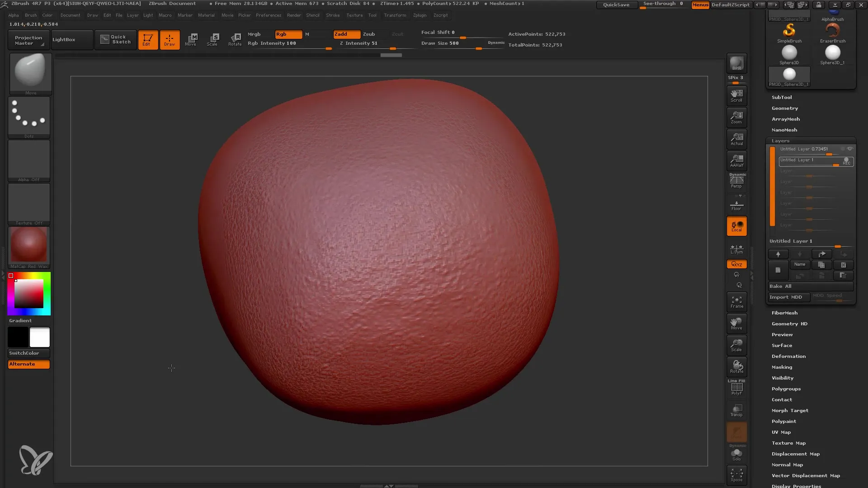Toggle the XYZ symmetry button
This screenshot has height=488, width=868.
point(736,264)
